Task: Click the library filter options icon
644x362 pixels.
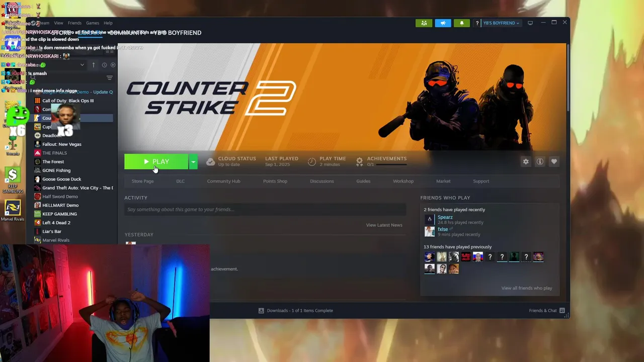Action: (110, 77)
